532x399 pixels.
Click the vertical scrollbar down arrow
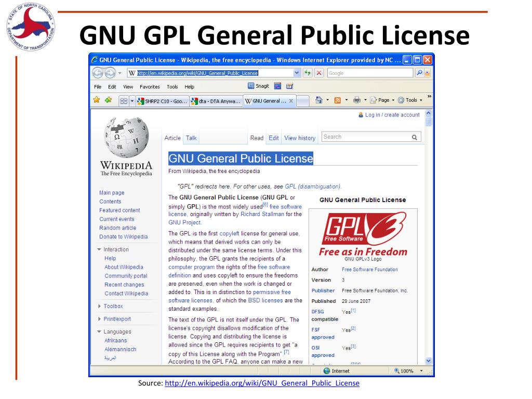click(429, 361)
